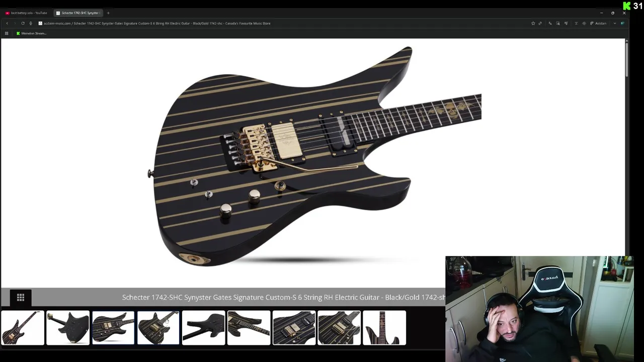
Task: Go back to the previous page
Action: pos(7,23)
